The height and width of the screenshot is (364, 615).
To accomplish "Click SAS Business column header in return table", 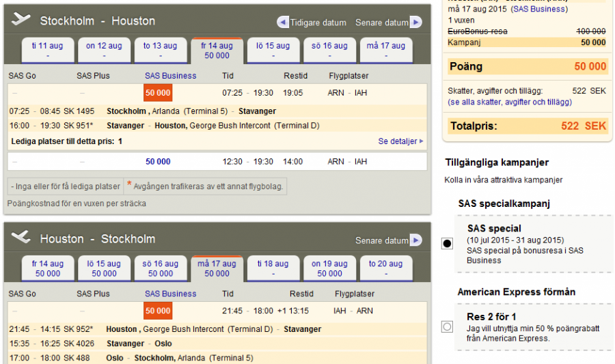I will coord(170,294).
